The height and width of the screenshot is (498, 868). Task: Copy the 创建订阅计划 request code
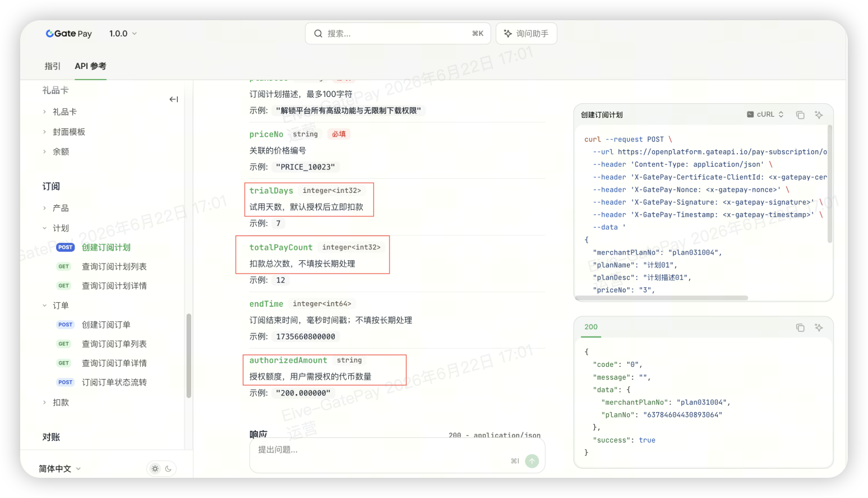pyautogui.click(x=800, y=115)
